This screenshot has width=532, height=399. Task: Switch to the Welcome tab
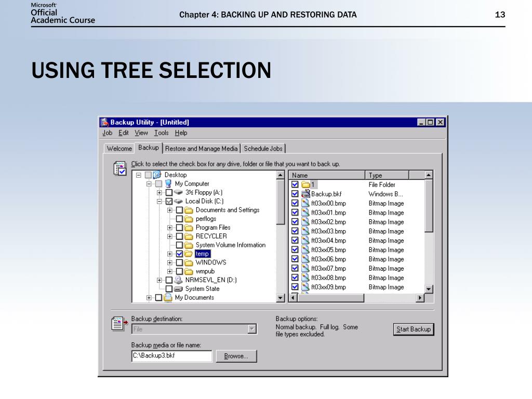coord(119,149)
